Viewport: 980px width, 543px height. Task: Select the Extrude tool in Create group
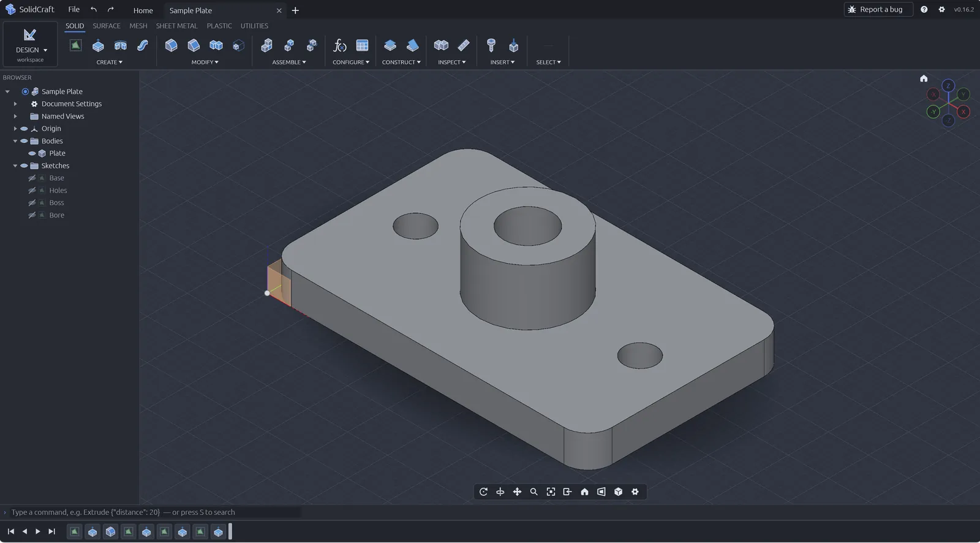pyautogui.click(x=98, y=45)
